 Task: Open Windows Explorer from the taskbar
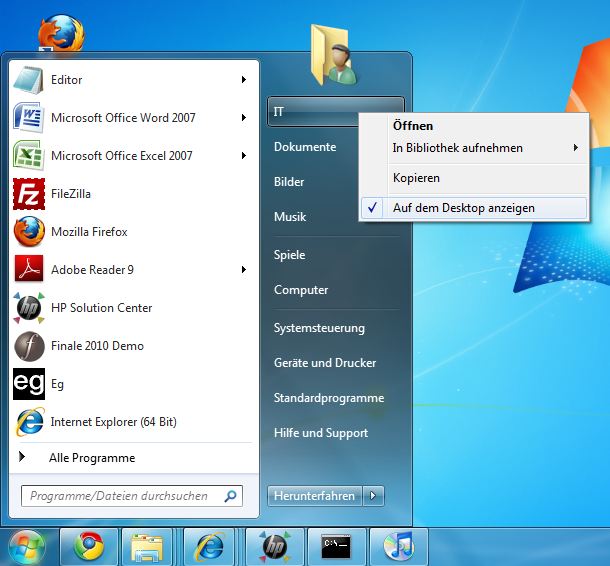tap(147, 547)
